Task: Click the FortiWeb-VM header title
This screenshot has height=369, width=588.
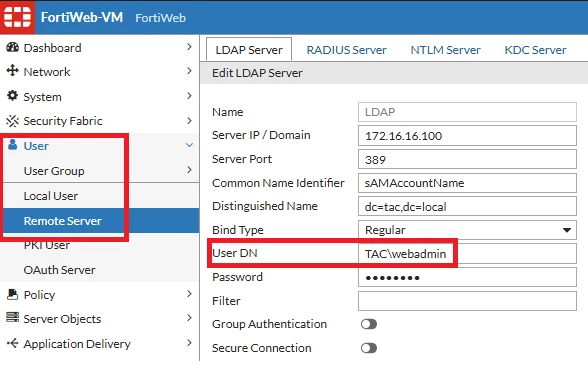Action: coord(82,17)
